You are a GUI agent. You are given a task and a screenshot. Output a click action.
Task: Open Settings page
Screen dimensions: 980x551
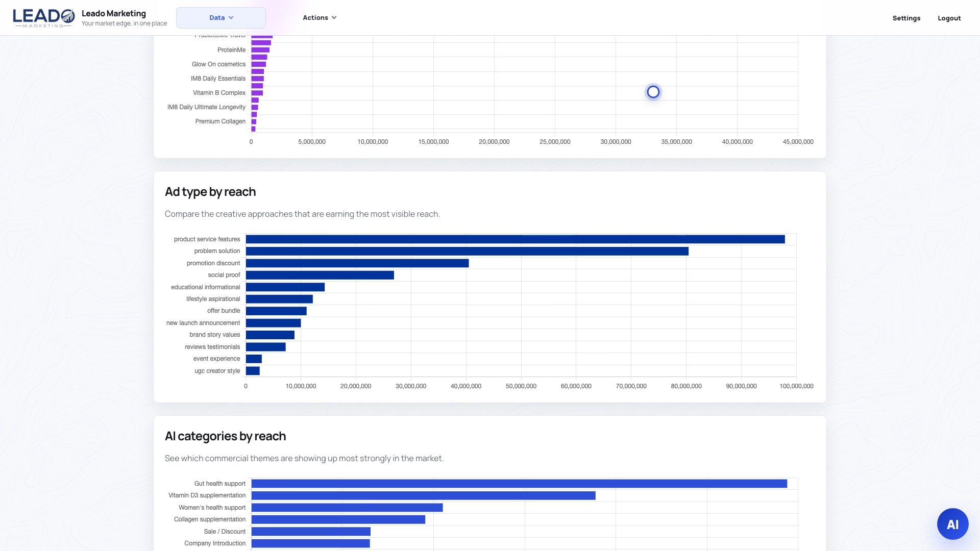[x=906, y=18]
